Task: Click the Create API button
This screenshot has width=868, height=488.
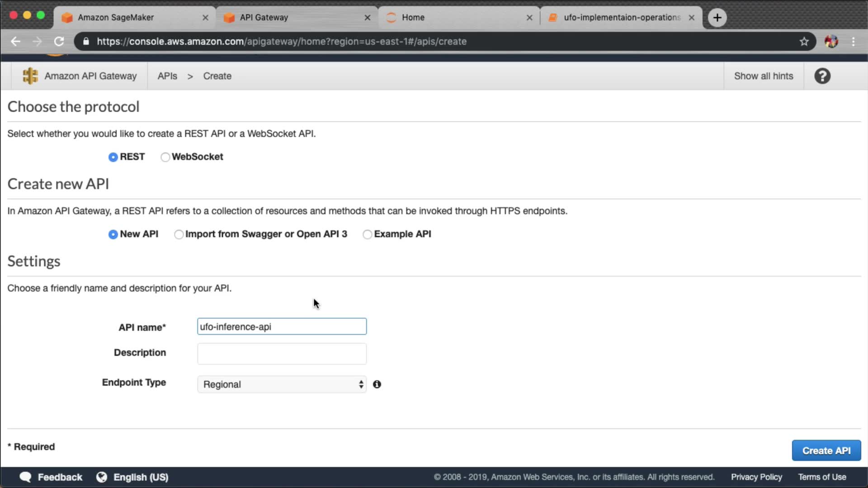Action: pos(826,450)
